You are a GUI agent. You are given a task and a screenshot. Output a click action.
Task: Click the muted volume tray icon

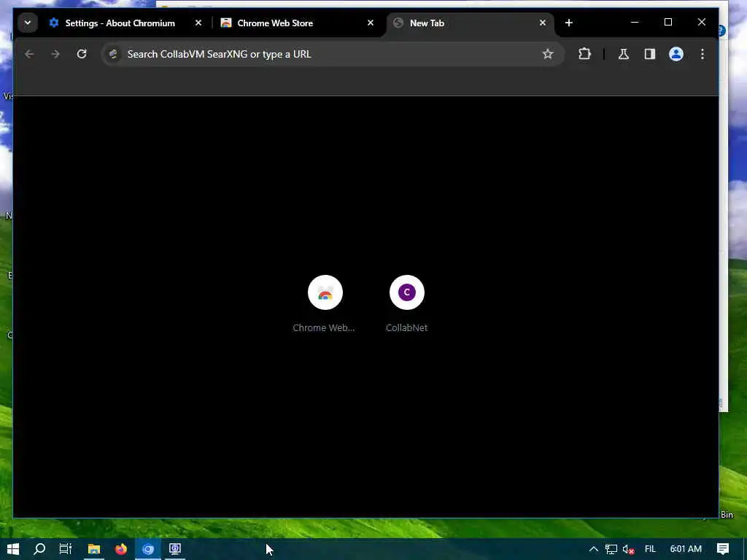click(628, 549)
